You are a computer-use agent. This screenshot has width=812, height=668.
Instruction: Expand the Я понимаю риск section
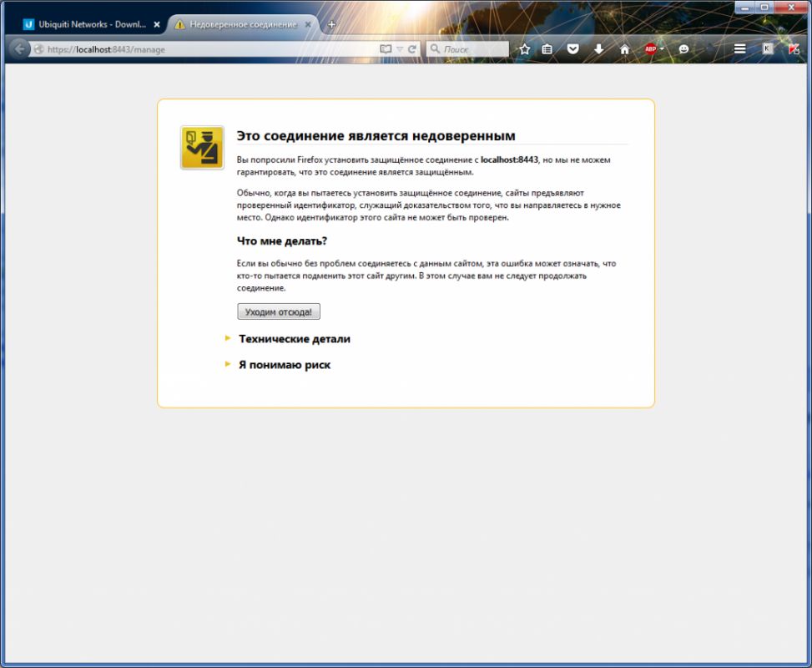pos(284,365)
